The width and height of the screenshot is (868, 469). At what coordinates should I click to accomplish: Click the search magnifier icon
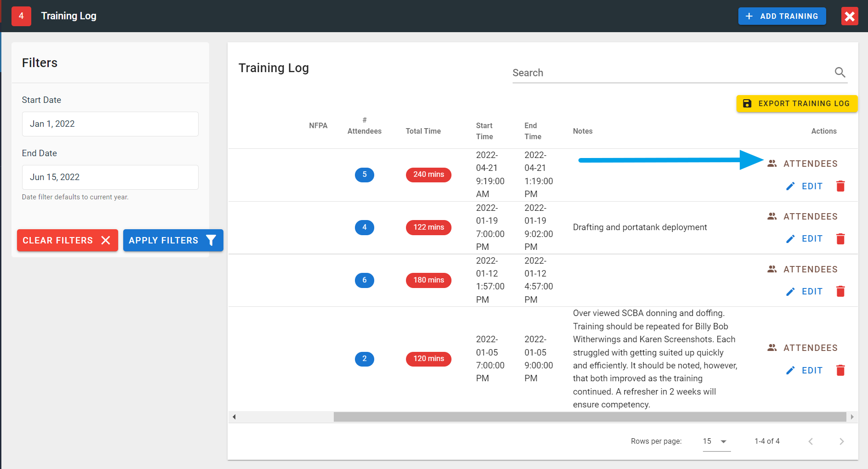click(839, 73)
